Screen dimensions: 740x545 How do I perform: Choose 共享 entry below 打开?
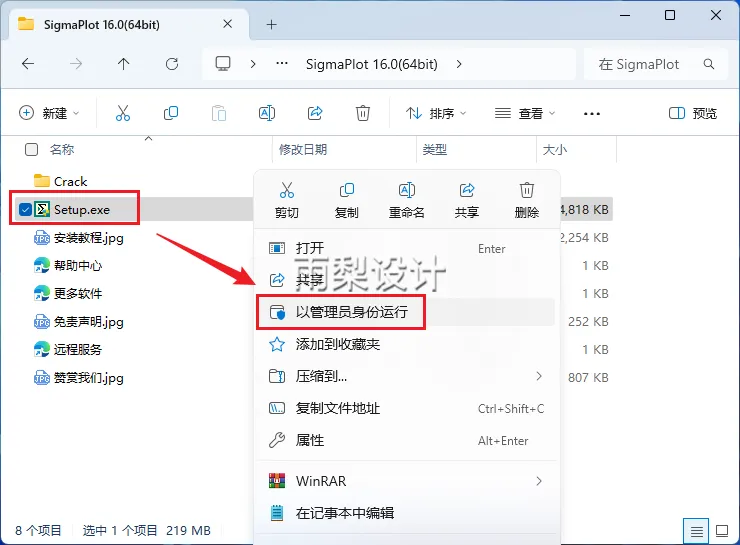click(x=406, y=280)
